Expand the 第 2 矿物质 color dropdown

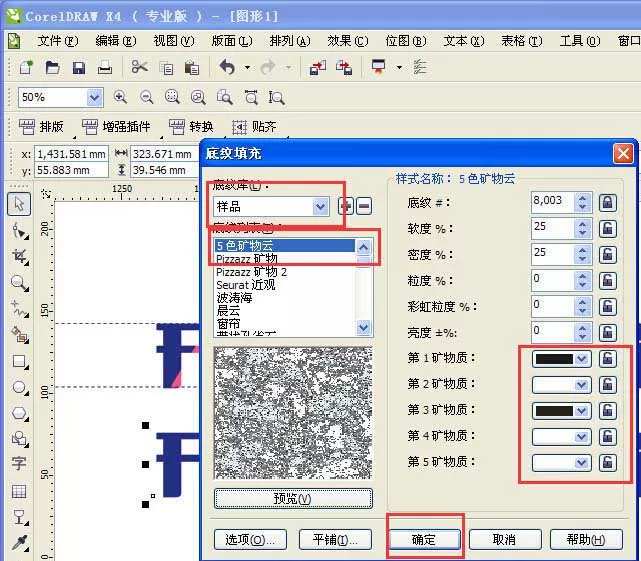tap(581, 385)
